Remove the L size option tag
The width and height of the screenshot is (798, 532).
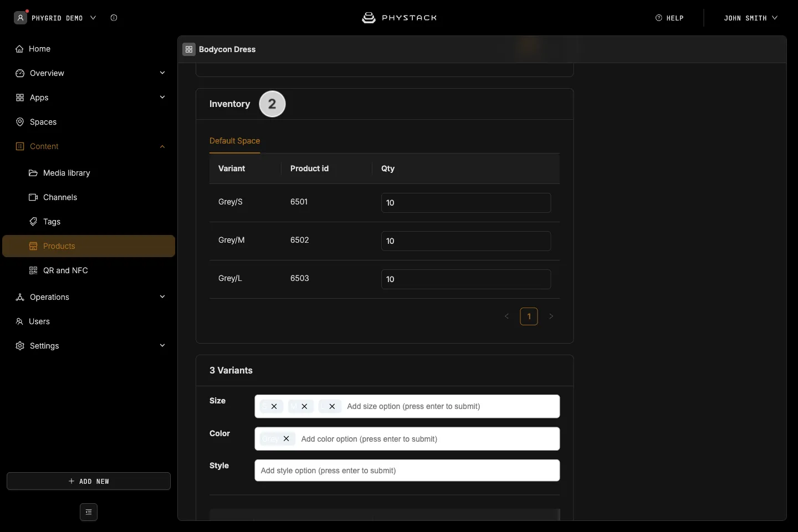pos(332,406)
